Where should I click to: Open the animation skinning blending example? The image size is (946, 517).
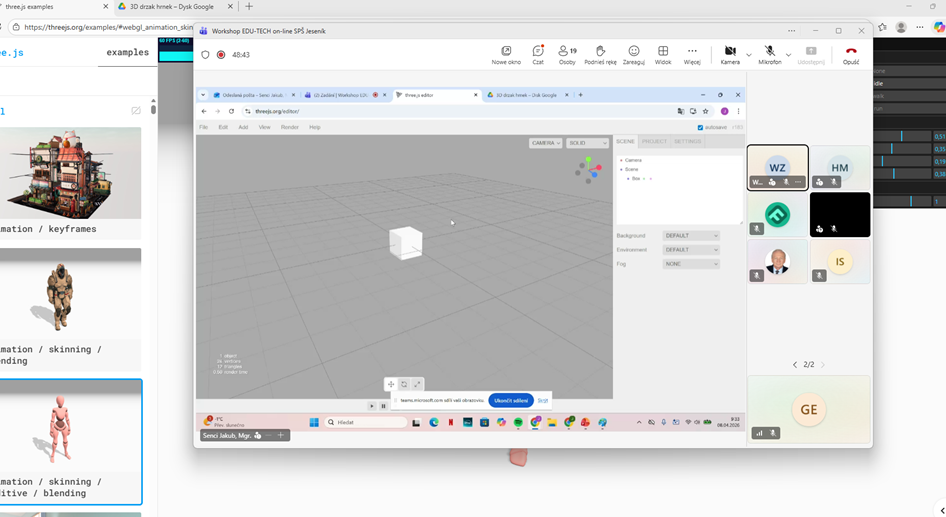click(68, 300)
